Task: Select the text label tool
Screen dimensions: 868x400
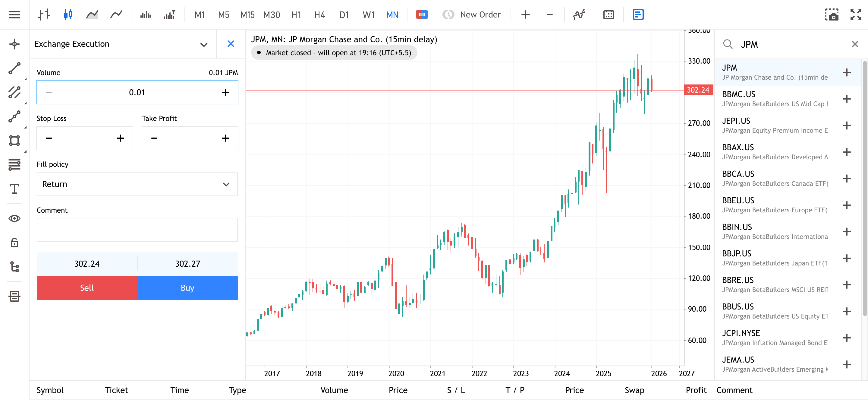Action: click(x=14, y=189)
